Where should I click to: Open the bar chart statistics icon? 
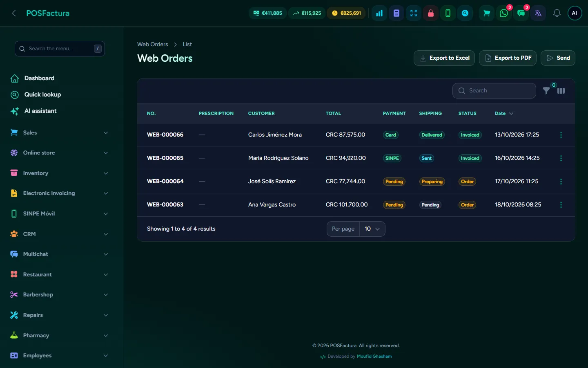point(379,13)
